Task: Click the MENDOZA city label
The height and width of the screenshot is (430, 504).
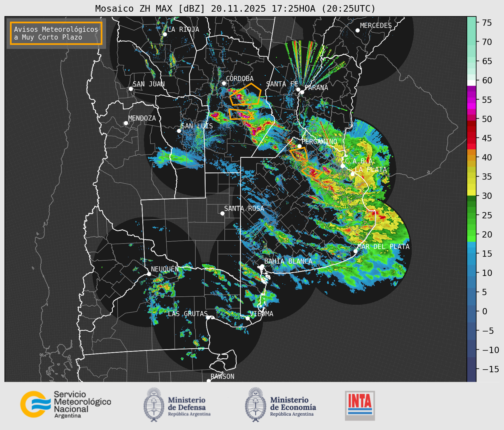Action: 142,118
